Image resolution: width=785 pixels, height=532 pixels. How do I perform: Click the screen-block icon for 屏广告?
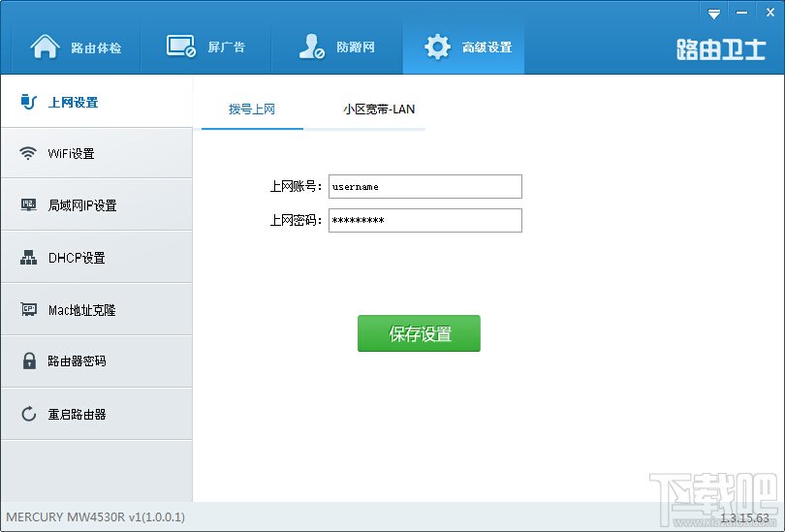click(x=180, y=47)
